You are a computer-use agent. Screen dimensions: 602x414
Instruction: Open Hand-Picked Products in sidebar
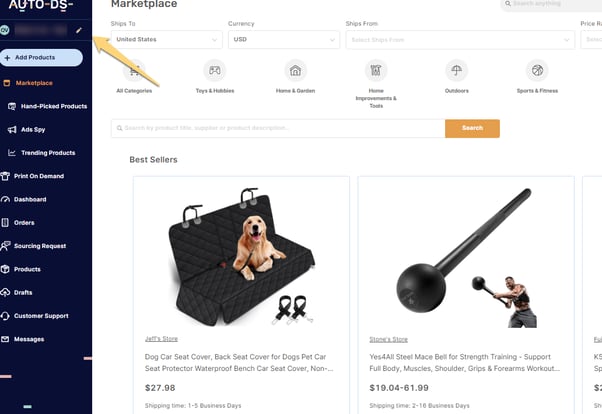pos(48,106)
